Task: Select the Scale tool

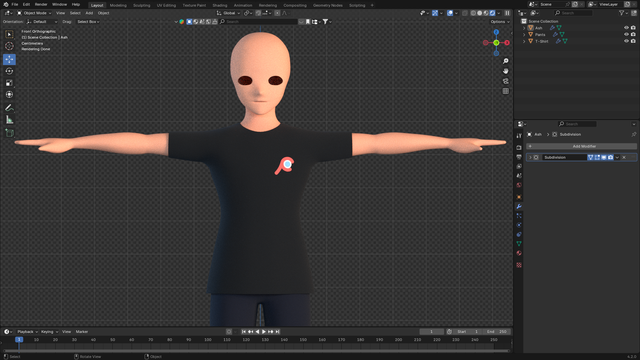Action: [x=9, y=83]
